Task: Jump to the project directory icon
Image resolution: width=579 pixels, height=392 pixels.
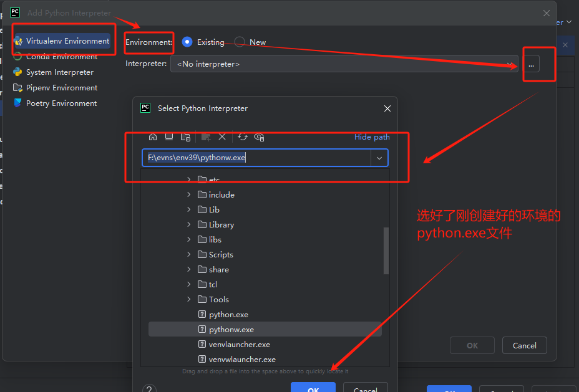Action: pos(185,137)
